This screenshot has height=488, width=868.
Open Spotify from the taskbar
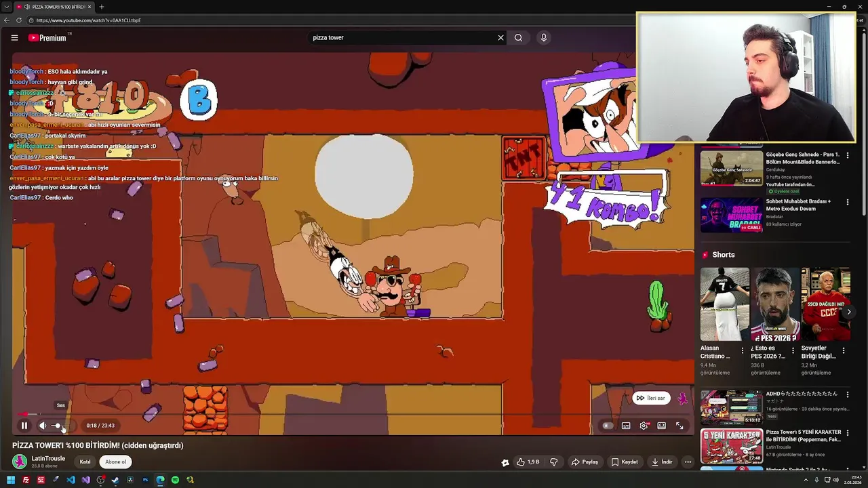(x=175, y=480)
